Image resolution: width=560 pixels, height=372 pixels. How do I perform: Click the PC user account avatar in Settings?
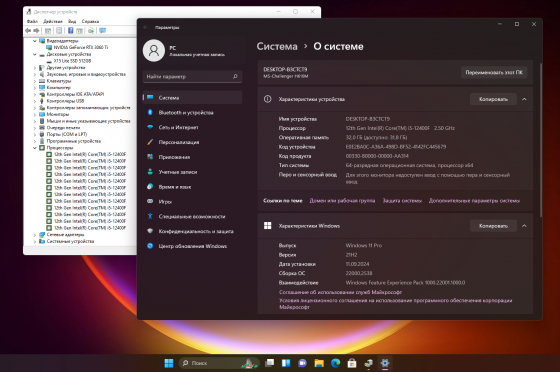154,51
